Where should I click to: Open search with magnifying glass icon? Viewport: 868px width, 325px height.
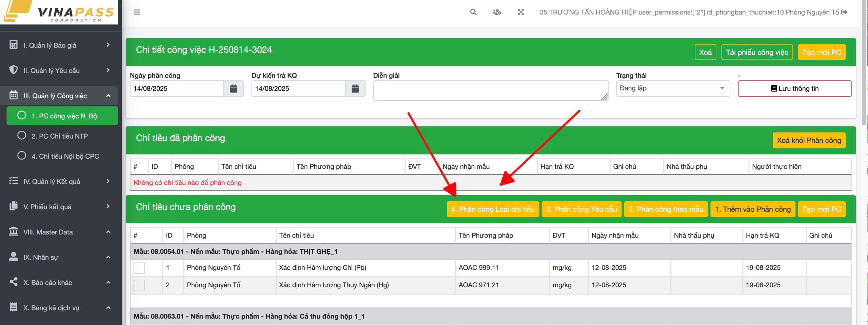473,12
